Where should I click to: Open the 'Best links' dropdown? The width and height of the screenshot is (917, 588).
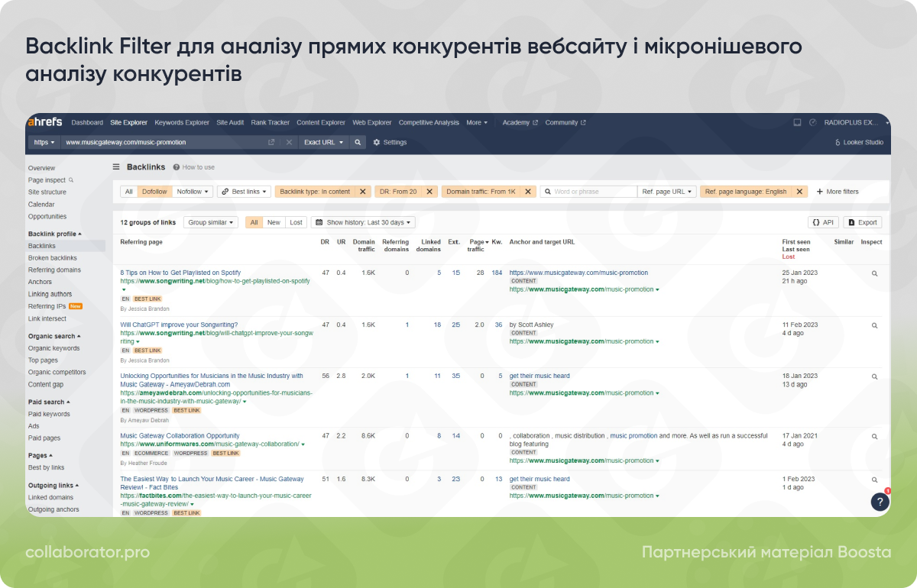pos(243,192)
